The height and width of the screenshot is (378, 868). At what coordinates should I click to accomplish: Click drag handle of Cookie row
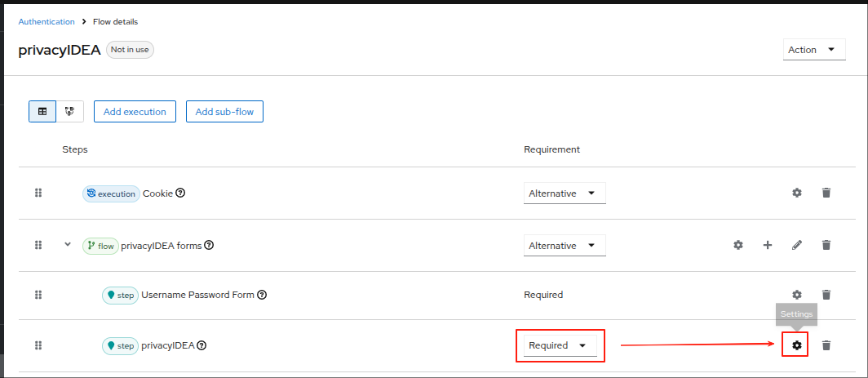pyautogui.click(x=38, y=193)
